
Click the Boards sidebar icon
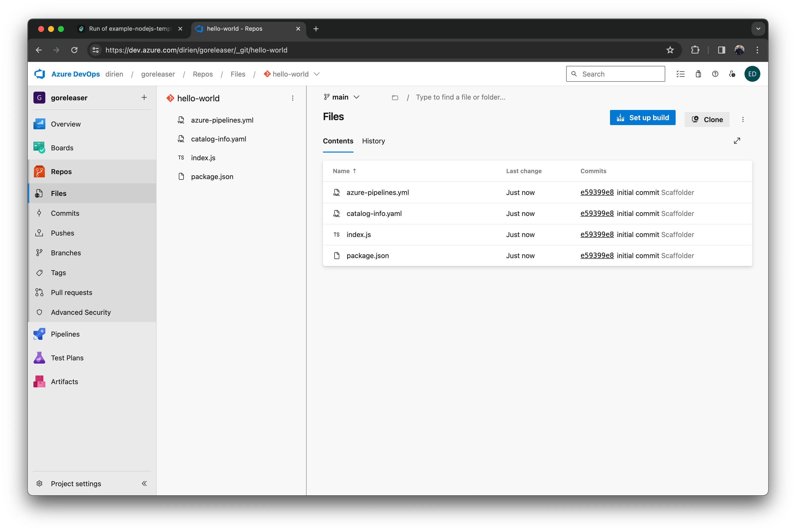click(x=39, y=148)
